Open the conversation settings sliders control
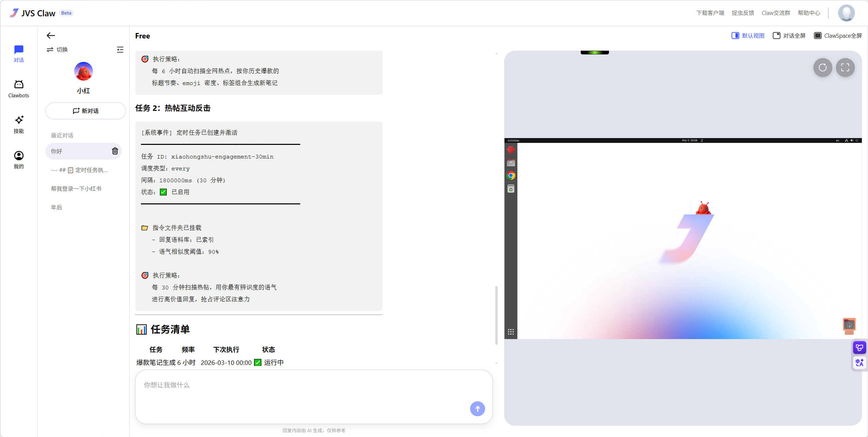Screen dimensions: 868x437 (120, 49)
